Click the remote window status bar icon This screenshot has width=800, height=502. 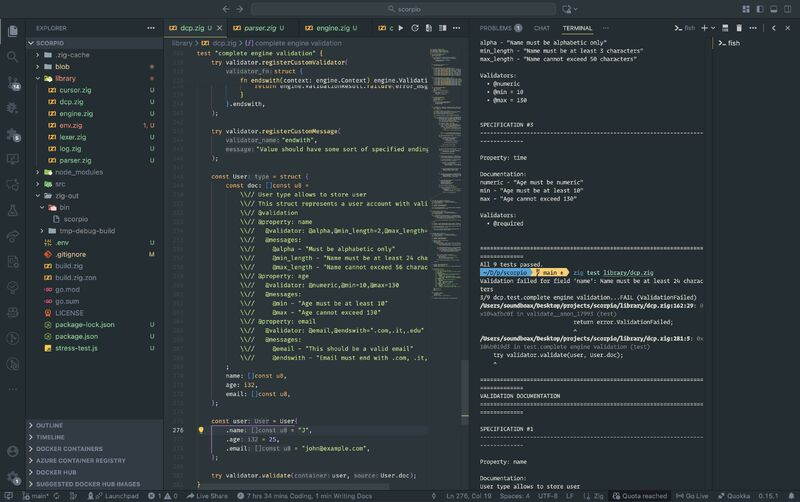[9, 496]
